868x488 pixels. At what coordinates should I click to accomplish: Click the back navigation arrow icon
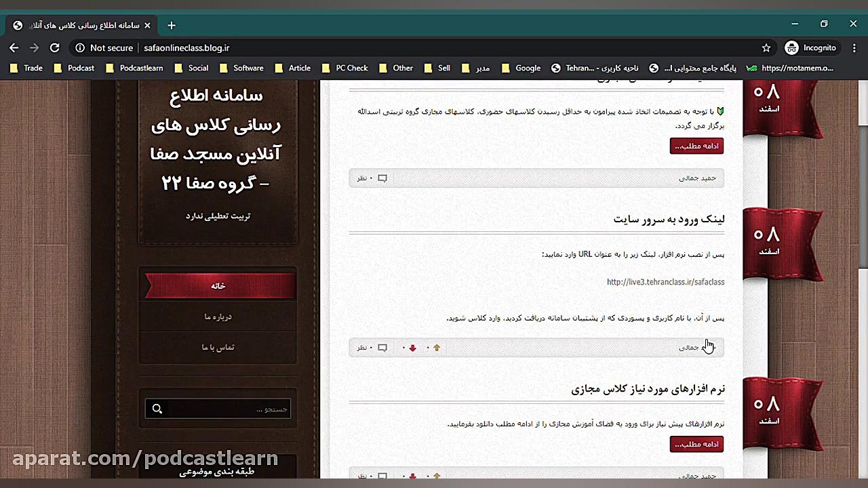coord(14,47)
